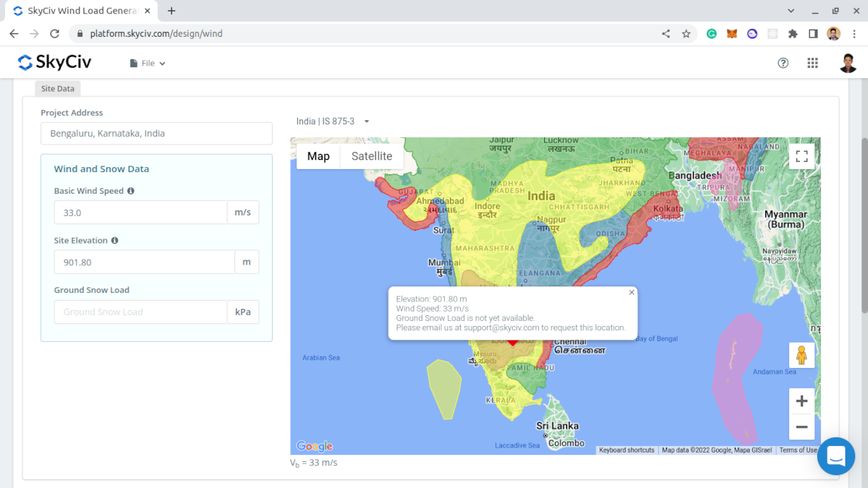Screen dimensions: 868x488
Task: Select the Site Data tab
Action: [x=58, y=88]
